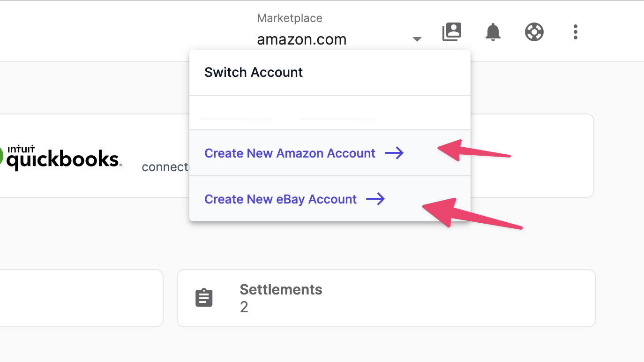This screenshot has height=362, width=644.
Task: Click arrow icon beside Create New eBay Account
Action: tap(375, 199)
